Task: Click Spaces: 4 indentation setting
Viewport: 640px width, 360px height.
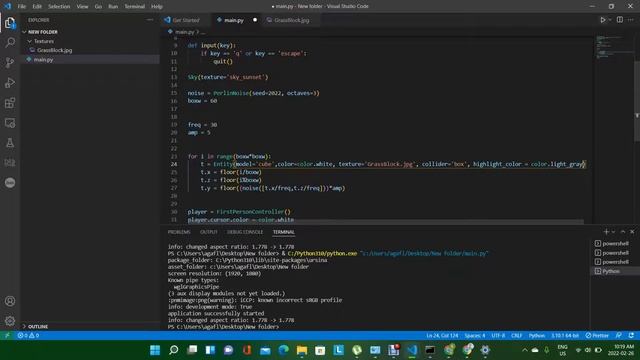Action: click(475, 336)
